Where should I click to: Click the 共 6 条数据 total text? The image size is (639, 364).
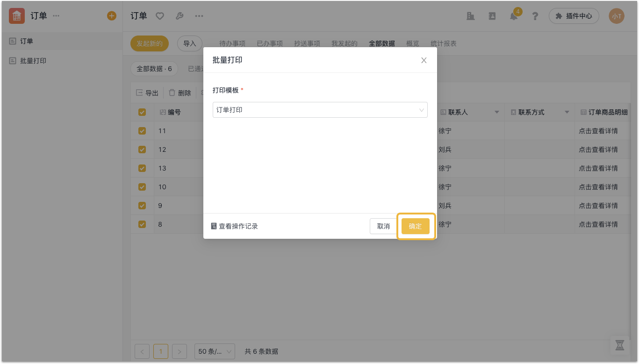coord(261,351)
